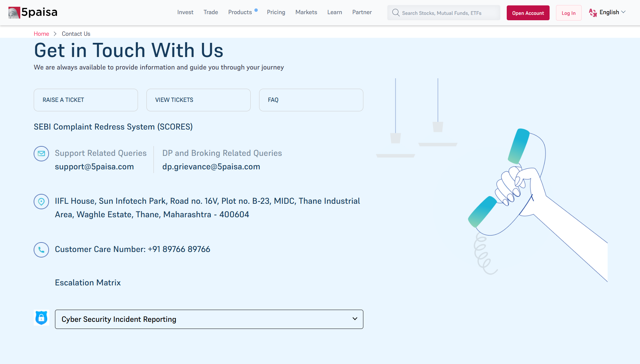Click dp.grievance@5paisa.com email link
640x364 pixels.
(x=211, y=167)
